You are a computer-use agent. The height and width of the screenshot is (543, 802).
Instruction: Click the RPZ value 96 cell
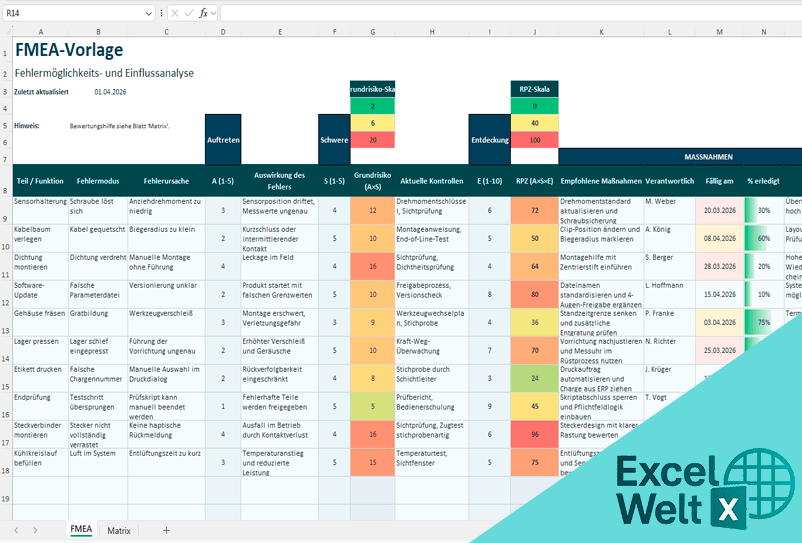534,434
